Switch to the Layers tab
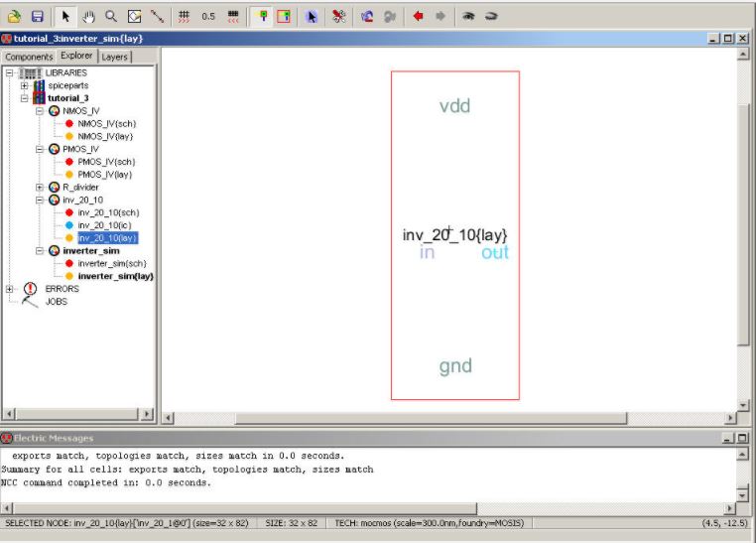Viewport: 756px width, 543px height. click(115, 58)
